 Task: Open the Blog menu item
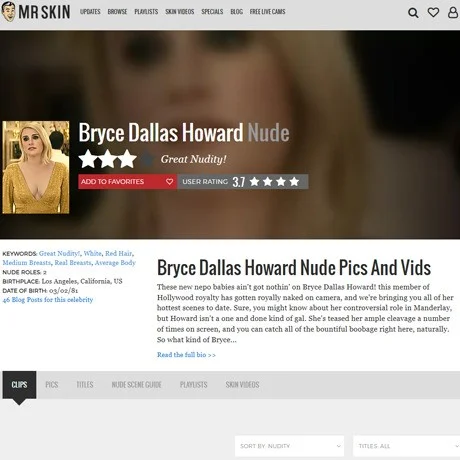236,12
